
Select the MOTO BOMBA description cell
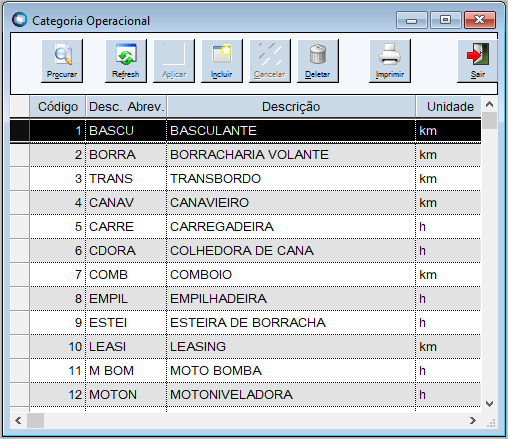(291, 371)
